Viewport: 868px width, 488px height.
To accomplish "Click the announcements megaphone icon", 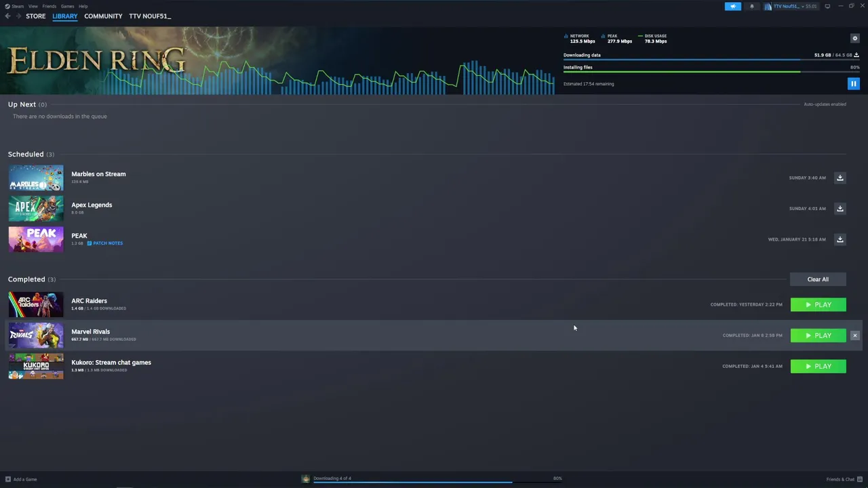I will [732, 6].
